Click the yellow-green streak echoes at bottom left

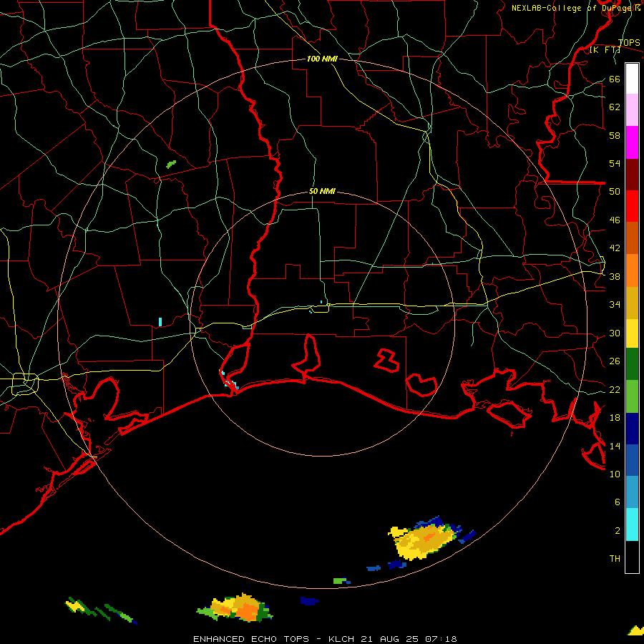100,610
